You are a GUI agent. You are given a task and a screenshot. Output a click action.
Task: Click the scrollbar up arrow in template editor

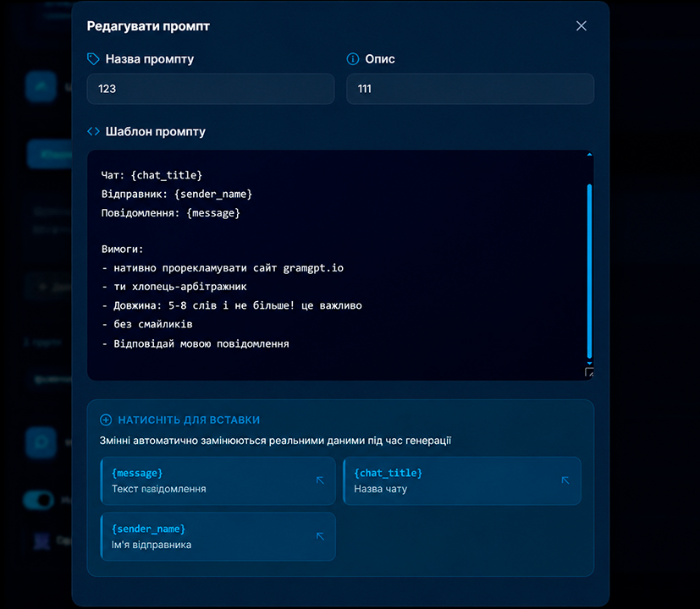point(589,155)
